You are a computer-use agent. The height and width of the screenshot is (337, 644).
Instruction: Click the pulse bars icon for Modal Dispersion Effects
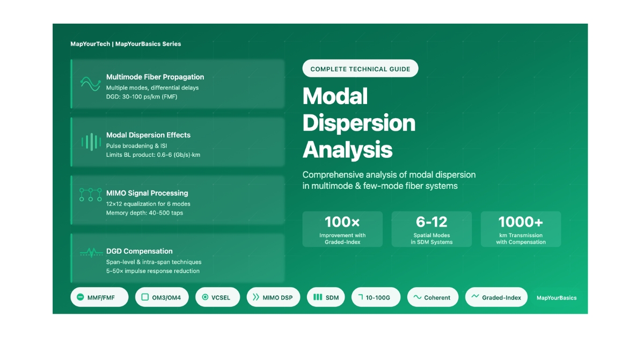pos(90,142)
